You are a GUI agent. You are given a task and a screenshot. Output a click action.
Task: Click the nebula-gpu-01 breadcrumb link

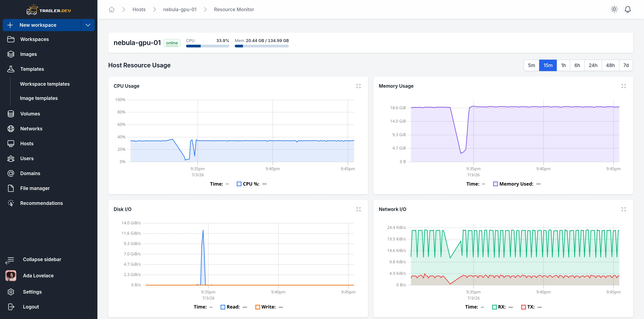click(180, 9)
